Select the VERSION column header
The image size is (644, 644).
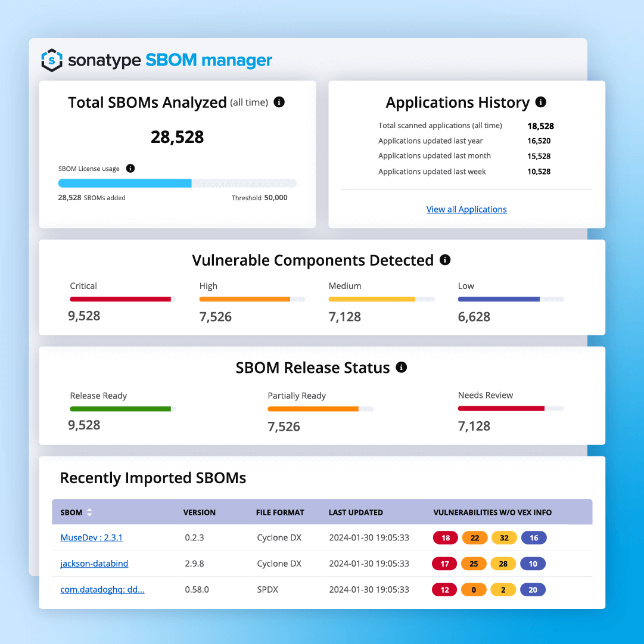coord(200,512)
